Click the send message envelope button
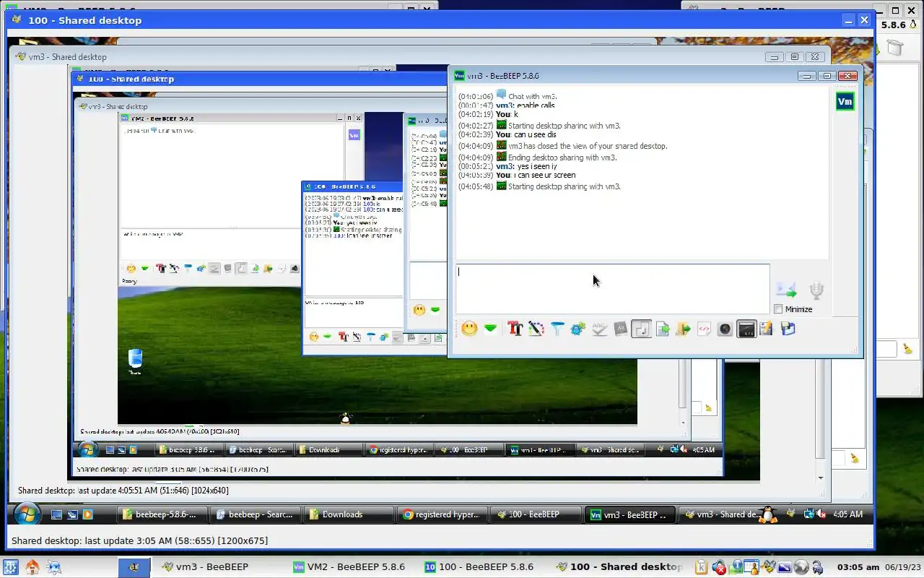This screenshot has width=924, height=578. click(x=786, y=290)
